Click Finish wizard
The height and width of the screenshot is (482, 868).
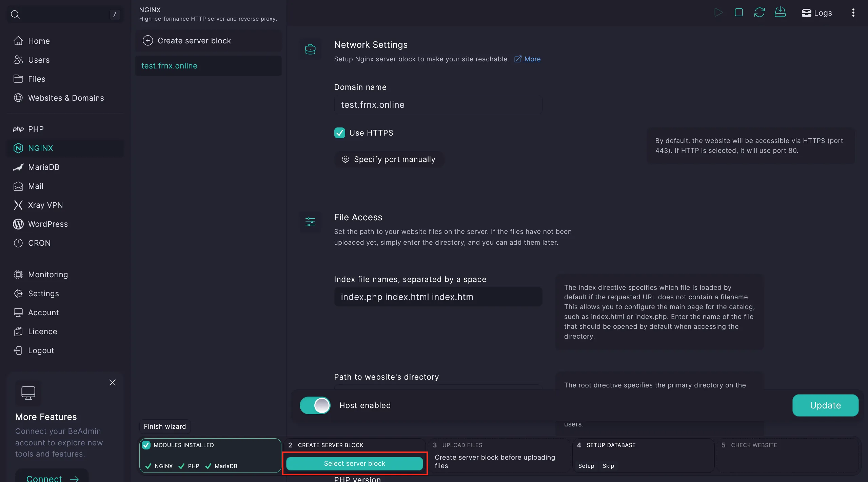165,426
